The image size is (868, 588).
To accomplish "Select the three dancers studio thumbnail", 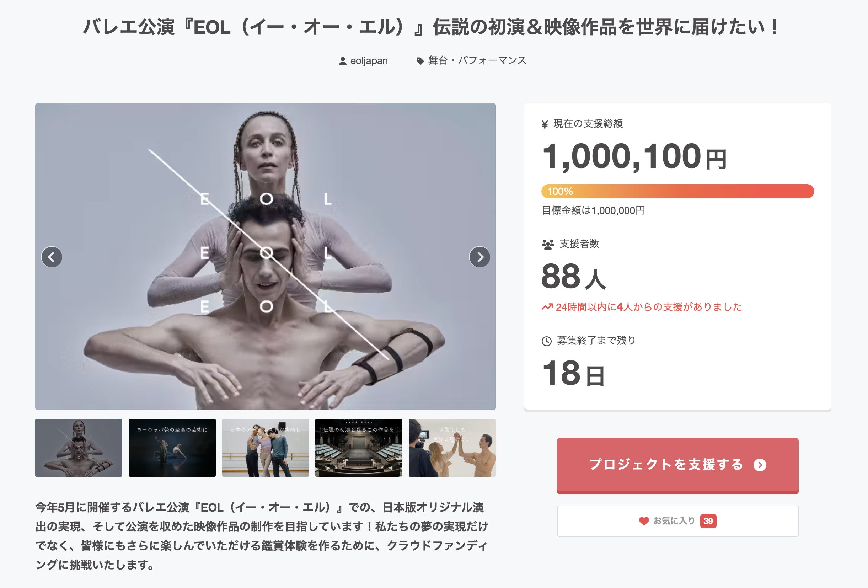I will point(266,448).
